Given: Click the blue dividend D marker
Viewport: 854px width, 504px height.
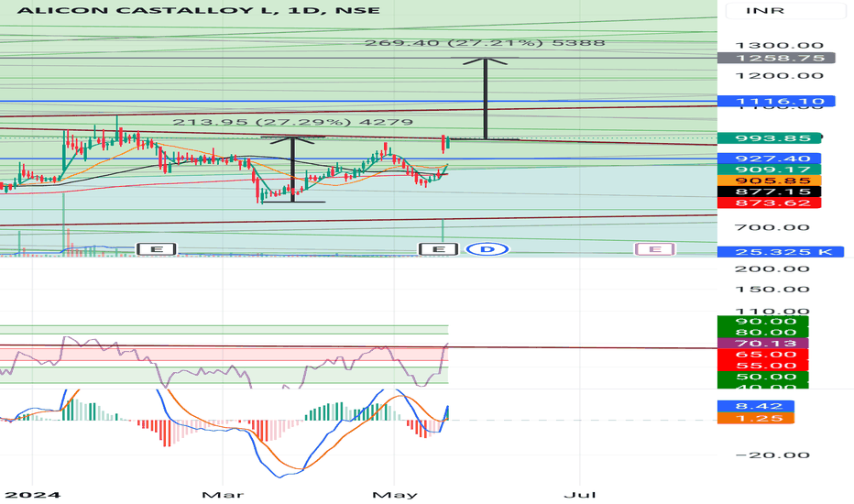Looking at the screenshot, I should point(487,249).
